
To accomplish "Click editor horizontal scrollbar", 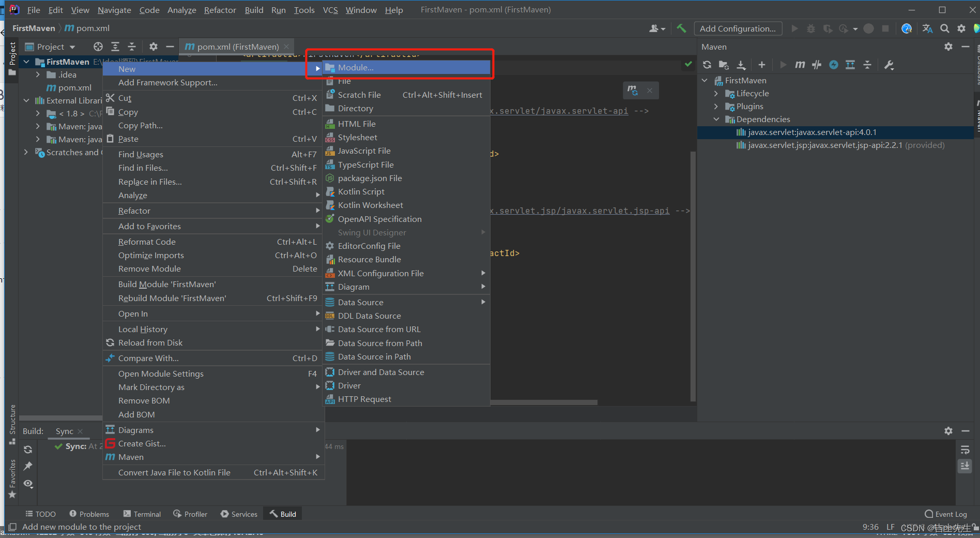I will tap(544, 402).
